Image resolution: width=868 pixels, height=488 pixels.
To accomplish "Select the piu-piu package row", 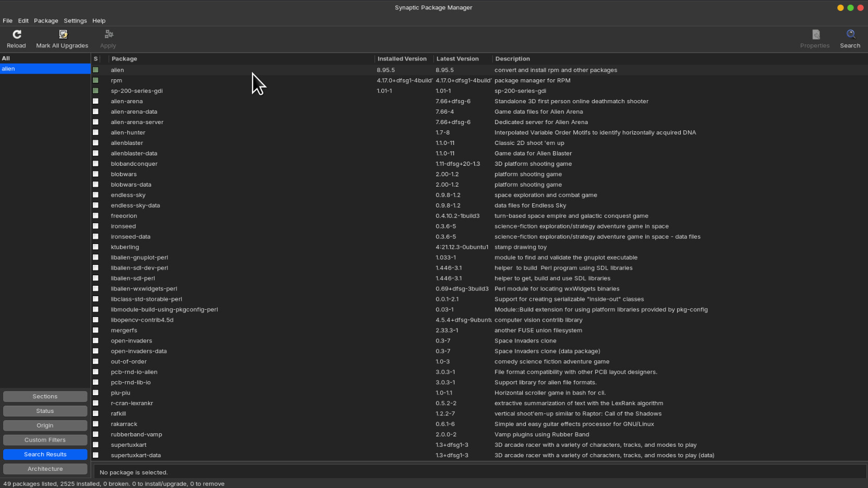I will pyautogui.click(x=479, y=393).
